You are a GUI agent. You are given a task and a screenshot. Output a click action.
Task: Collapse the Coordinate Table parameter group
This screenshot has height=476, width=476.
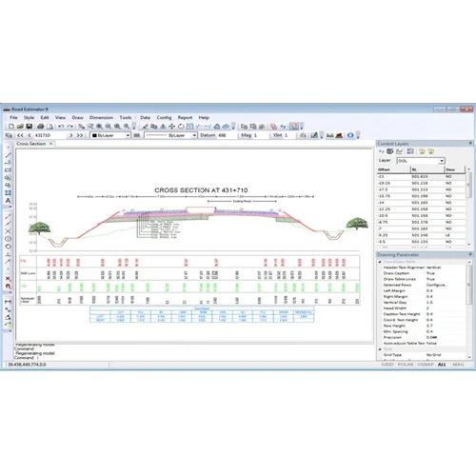pyautogui.click(x=380, y=262)
